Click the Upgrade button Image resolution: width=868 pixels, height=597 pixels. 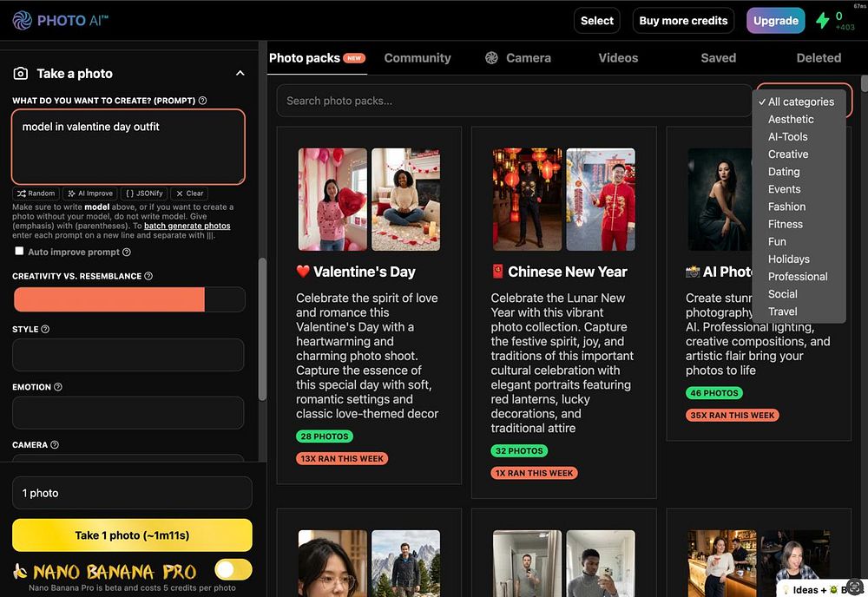775,21
